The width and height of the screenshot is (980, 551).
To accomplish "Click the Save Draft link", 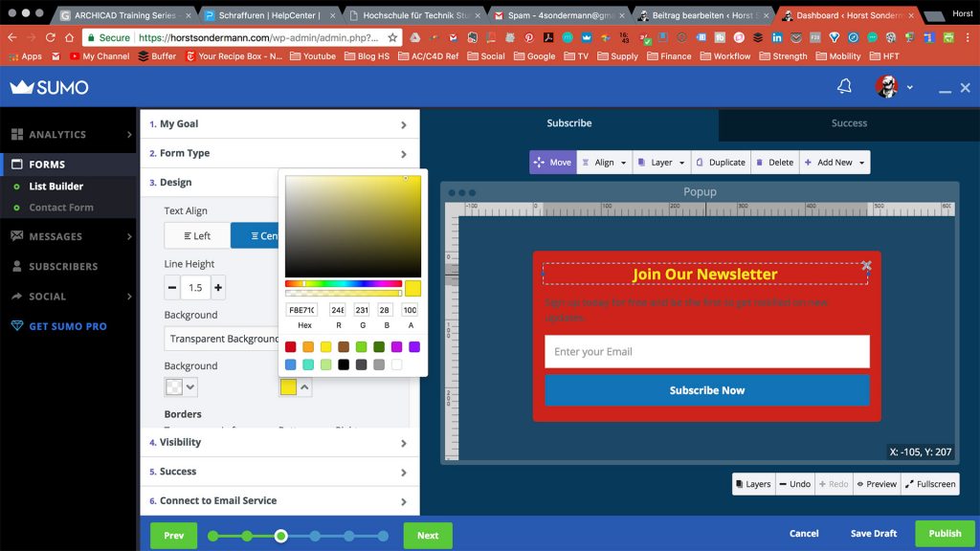I will tap(873, 534).
